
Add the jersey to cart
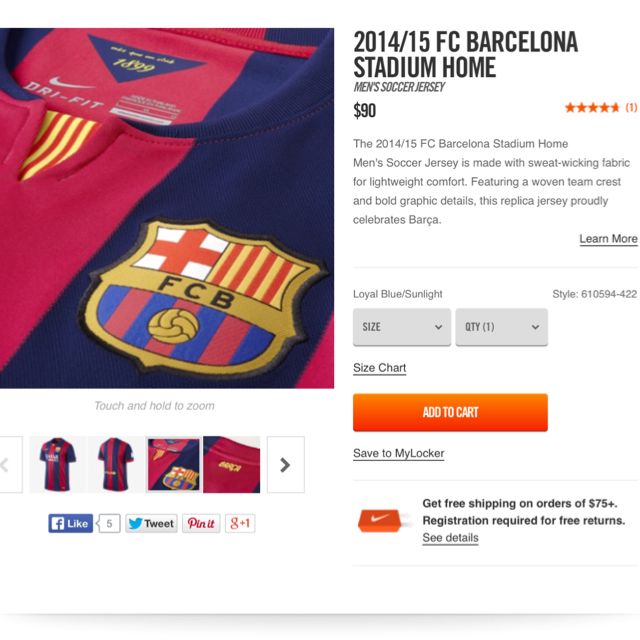point(450,412)
